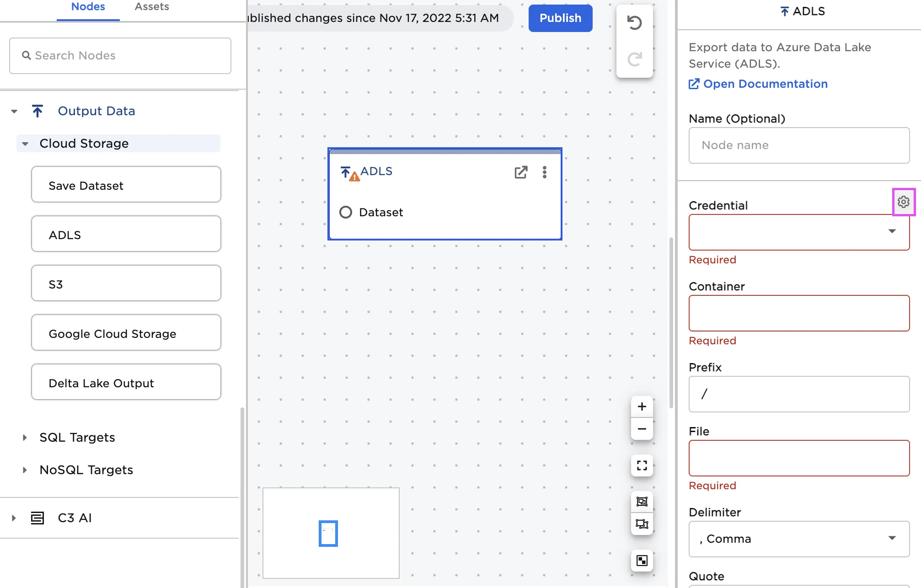Click the Node name input field
This screenshot has width=921, height=588.
[x=798, y=145]
